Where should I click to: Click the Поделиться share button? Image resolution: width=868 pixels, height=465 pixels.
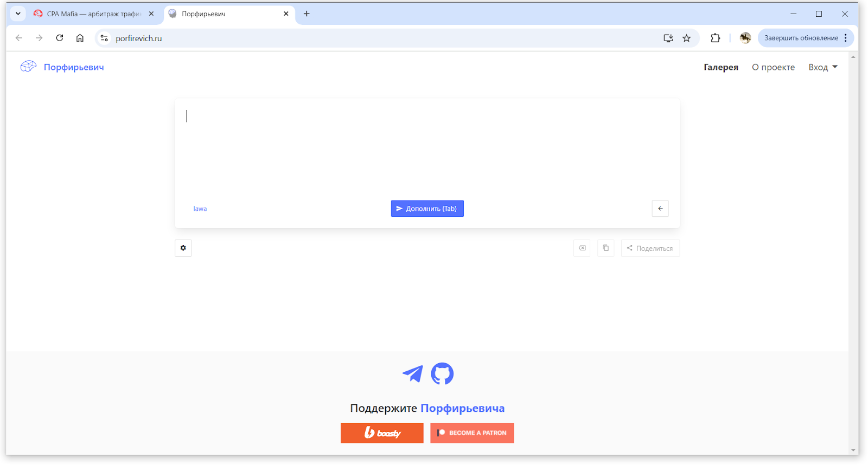(x=650, y=248)
